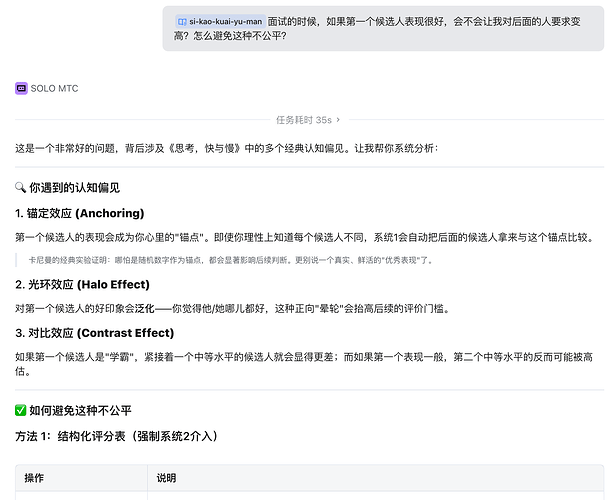The width and height of the screenshot is (614, 500).
Task: Click the green checkmark icon beside 如何避免这种不公平
Action: click(x=20, y=410)
